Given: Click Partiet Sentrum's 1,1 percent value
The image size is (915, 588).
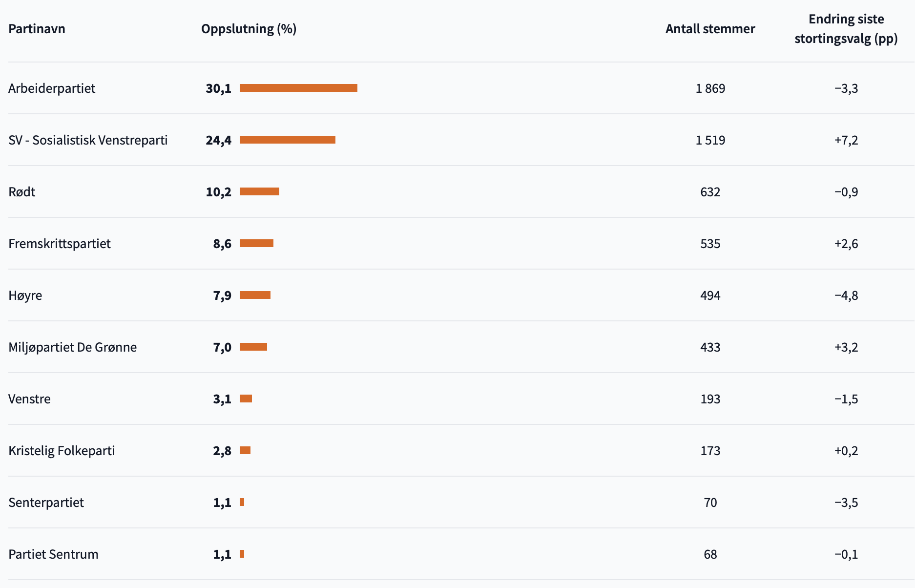Looking at the screenshot, I should [x=222, y=554].
